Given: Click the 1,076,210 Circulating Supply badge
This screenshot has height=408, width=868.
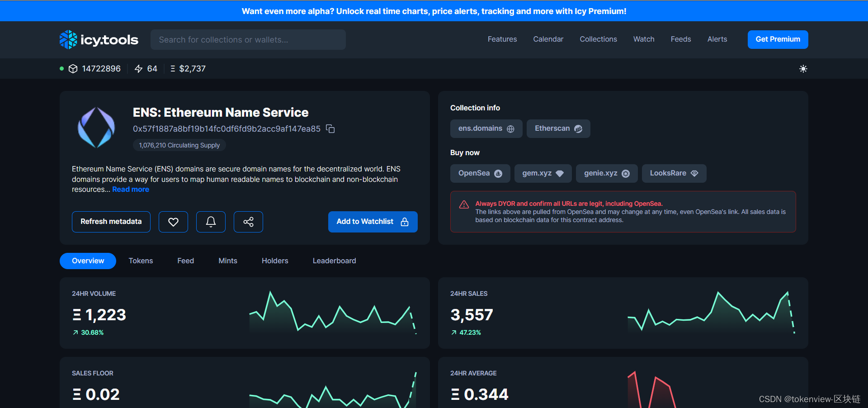Looking at the screenshot, I should 179,145.
